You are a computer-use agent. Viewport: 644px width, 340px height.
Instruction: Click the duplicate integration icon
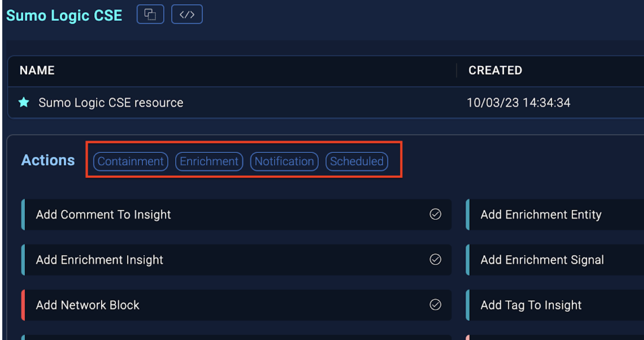point(150,14)
